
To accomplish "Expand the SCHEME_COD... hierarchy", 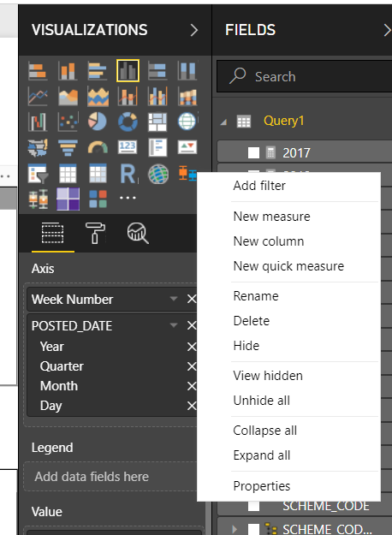I will [x=234, y=529].
